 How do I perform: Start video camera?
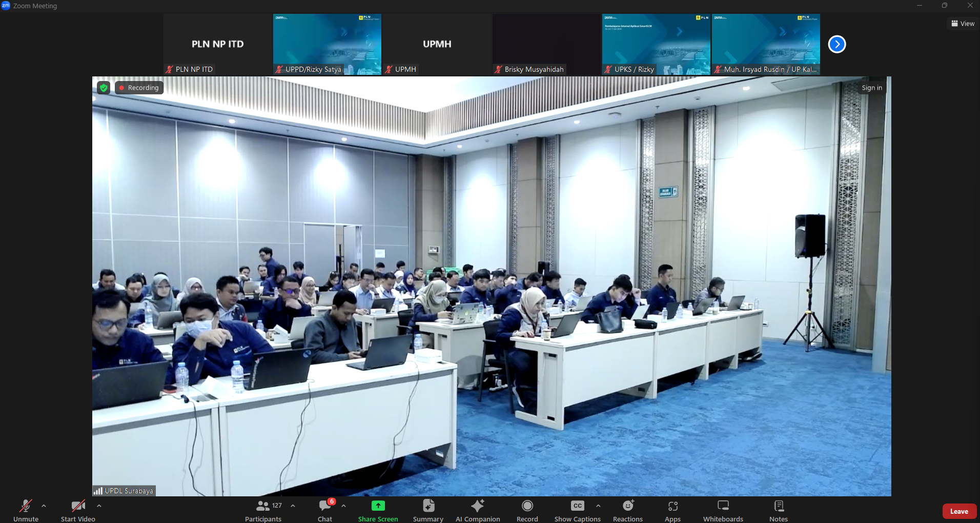tap(78, 511)
